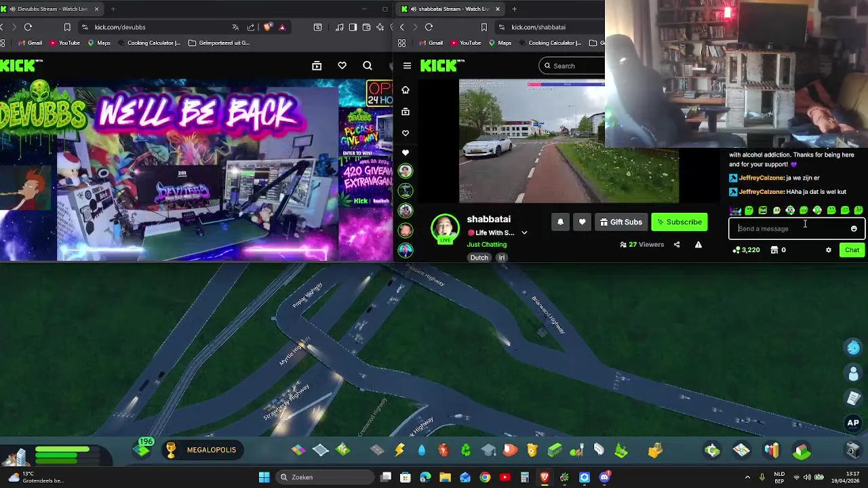868x488 pixels.
Task: Open YouTube bookmark in devubbs window
Action: click(65, 43)
